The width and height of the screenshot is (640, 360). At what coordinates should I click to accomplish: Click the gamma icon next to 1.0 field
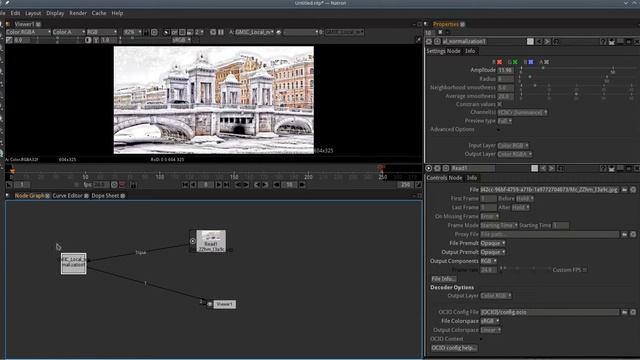(x=96, y=40)
